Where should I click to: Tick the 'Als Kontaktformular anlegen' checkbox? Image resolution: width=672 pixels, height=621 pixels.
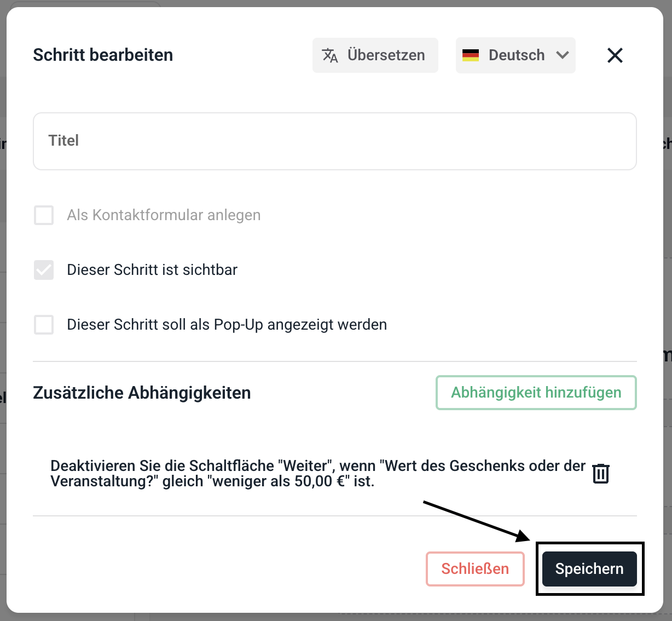[x=44, y=215]
